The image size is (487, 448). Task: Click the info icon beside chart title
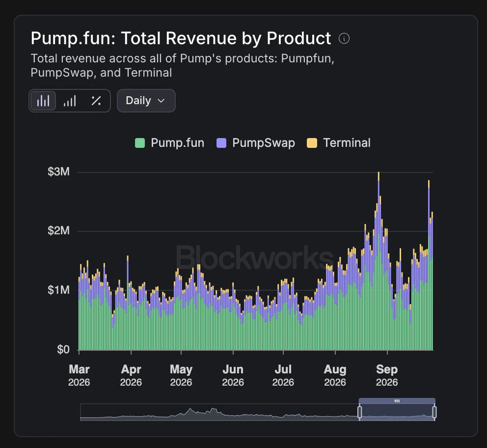coord(344,38)
